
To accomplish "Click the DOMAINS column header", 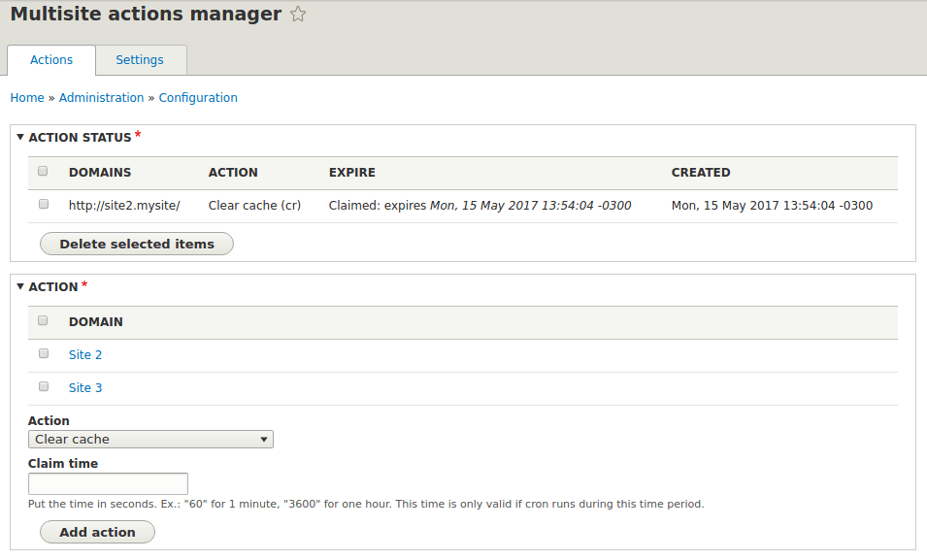I will point(100,172).
